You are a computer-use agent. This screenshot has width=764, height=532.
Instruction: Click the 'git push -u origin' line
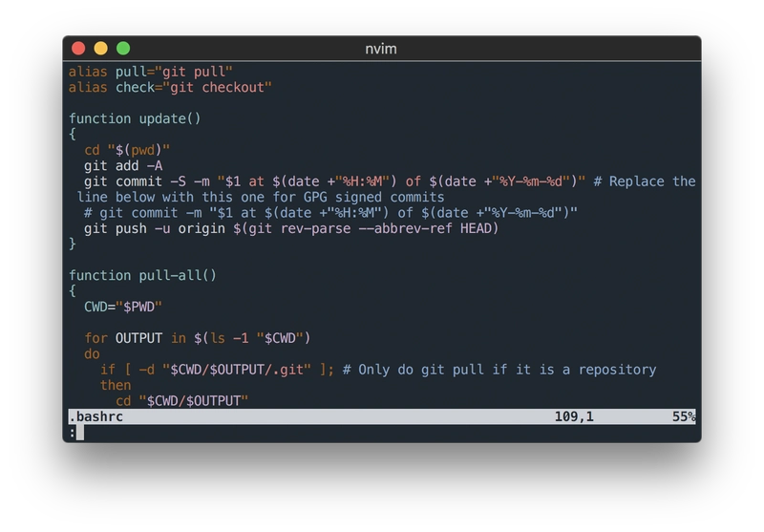pyautogui.click(x=291, y=228)
